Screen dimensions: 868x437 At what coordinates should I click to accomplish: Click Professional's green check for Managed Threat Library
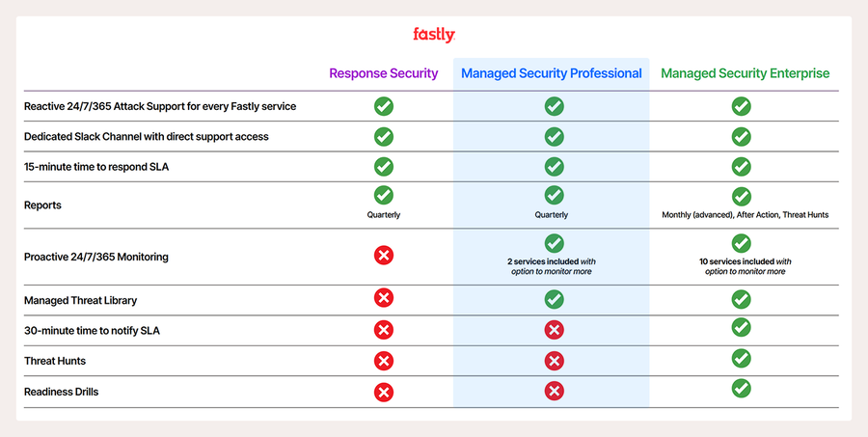(554, 300)
